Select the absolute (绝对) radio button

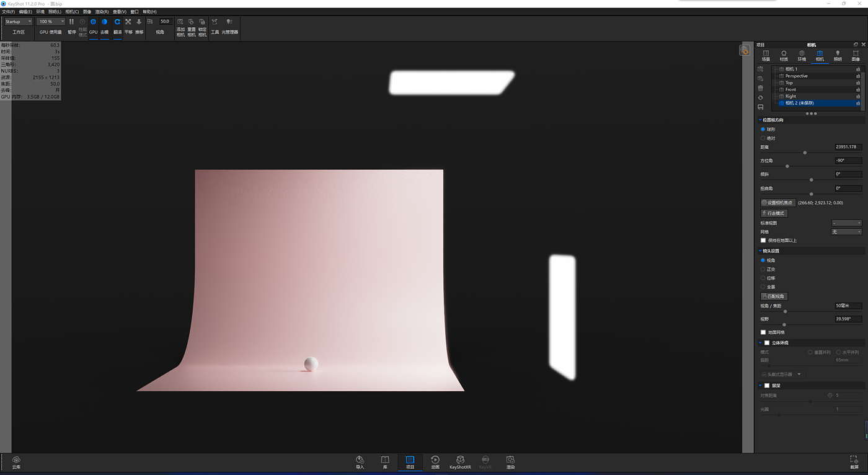tap(763, 138)
